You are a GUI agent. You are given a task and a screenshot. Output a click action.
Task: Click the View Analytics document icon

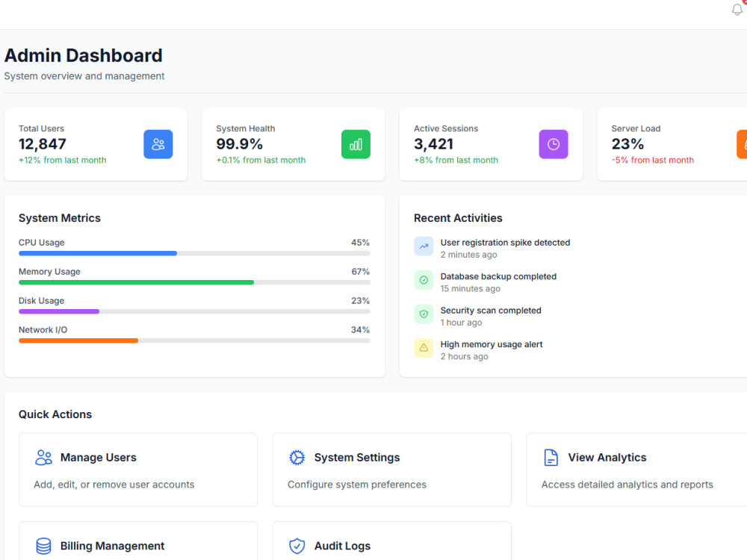(551, 457)
